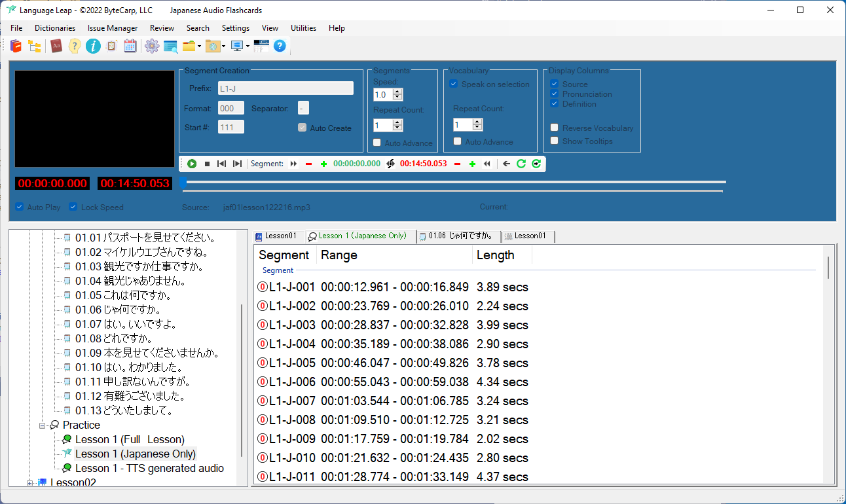This screenshot has height=504, width=846.
Task: Open the calendar toolbar icon
Action: 130,46
